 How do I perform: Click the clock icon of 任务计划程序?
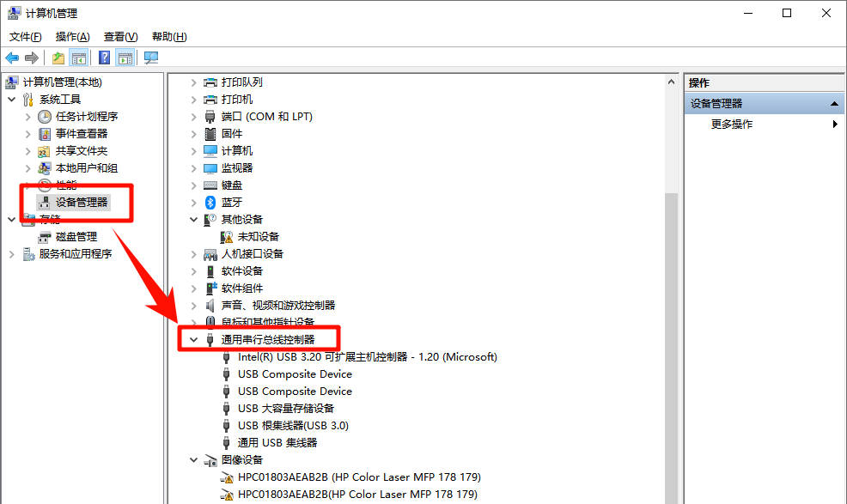click(45, 117)
